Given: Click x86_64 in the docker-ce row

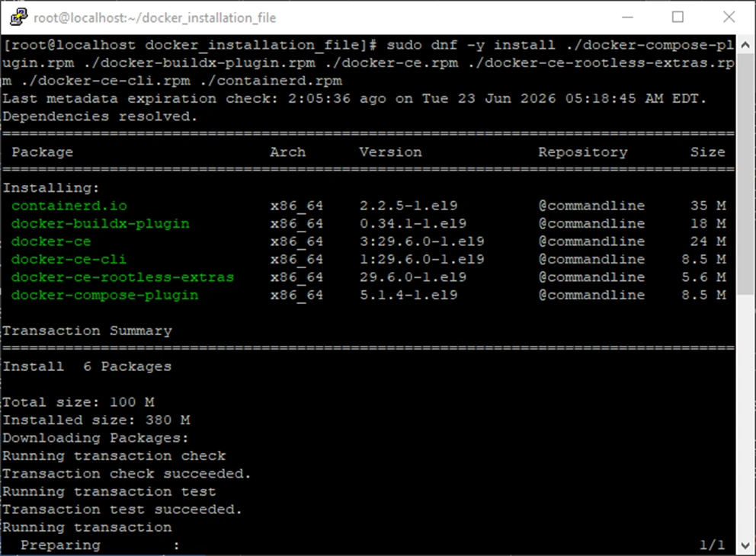Looking at the screenshot, I should [x=296, y=241].
